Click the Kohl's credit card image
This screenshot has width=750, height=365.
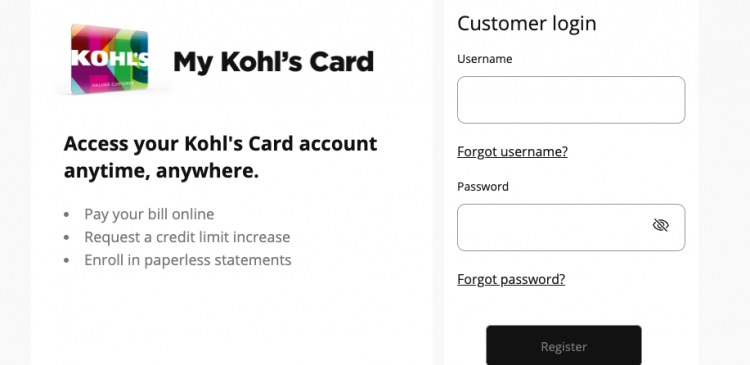[110, 59]
